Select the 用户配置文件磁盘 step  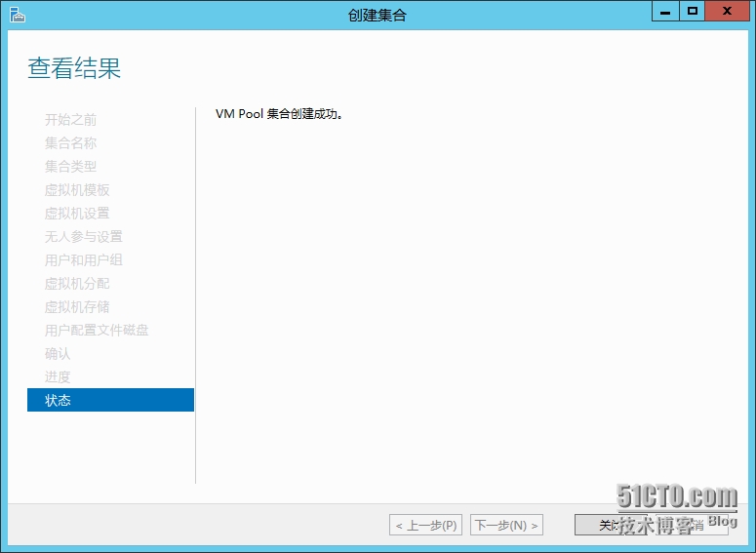[x=97, y=330]
